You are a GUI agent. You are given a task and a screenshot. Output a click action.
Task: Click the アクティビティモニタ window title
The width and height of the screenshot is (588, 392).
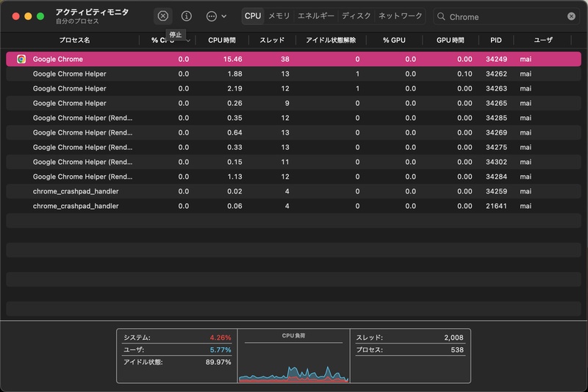point(93,12)
